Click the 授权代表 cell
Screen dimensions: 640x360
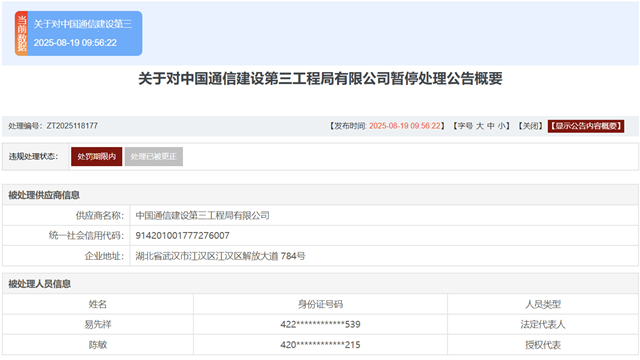[543, 345]
